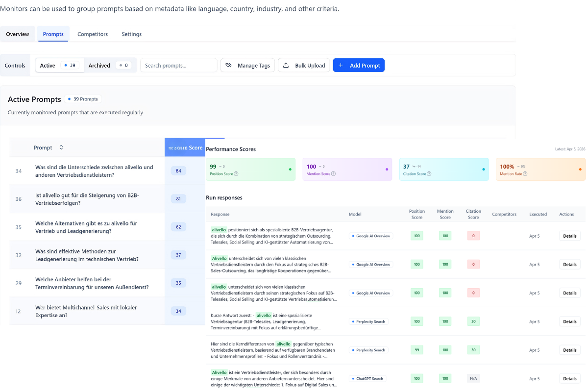This screenshot has height=392, width=588.
Task: Click score badge 35
Action: (178, 283)
